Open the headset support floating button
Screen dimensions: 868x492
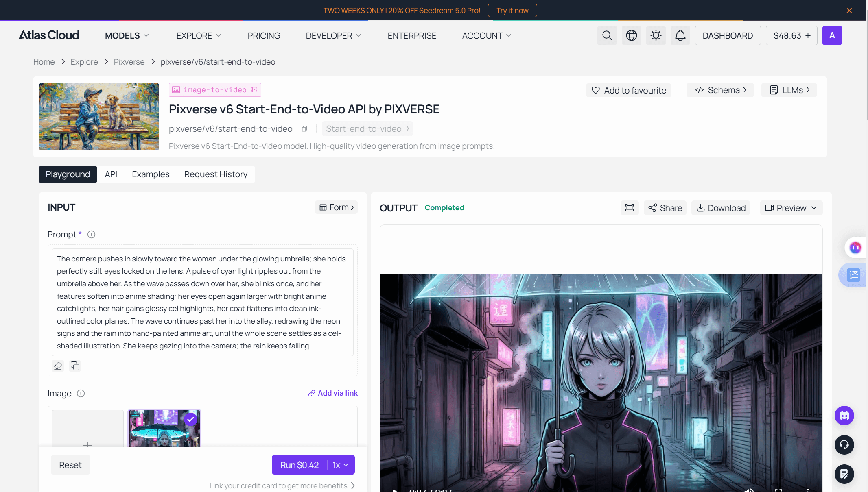point(844,445)
